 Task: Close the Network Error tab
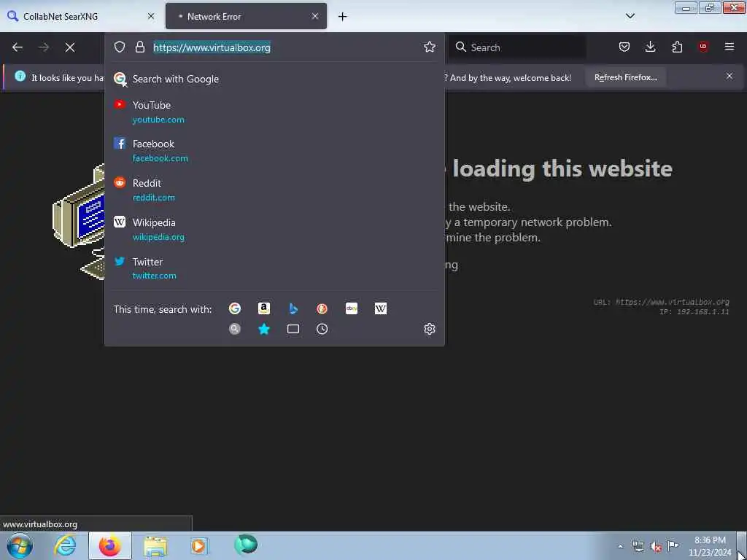pos(315,16)
